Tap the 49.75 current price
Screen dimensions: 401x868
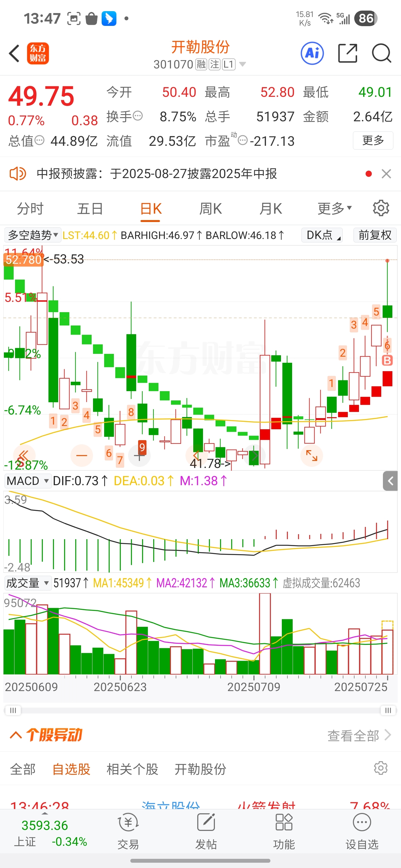[41, 96]
